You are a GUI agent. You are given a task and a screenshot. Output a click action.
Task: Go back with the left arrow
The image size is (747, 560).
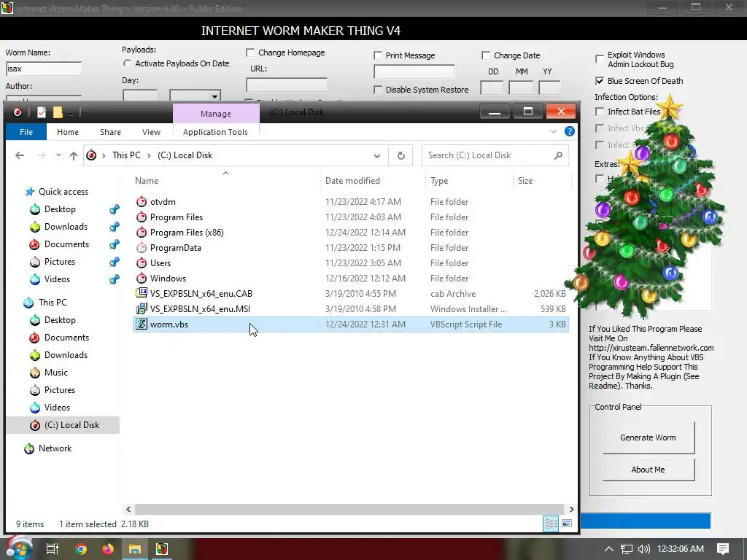point(20,155)
